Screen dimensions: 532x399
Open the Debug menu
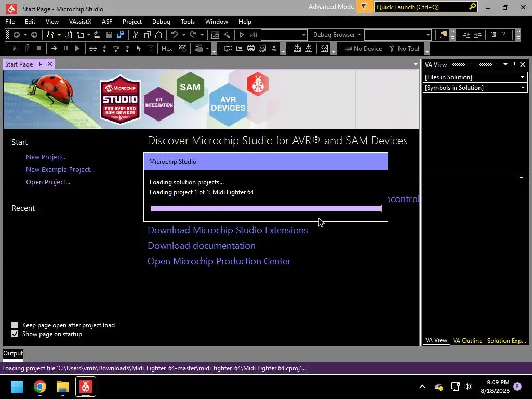(x=161, y=22)
